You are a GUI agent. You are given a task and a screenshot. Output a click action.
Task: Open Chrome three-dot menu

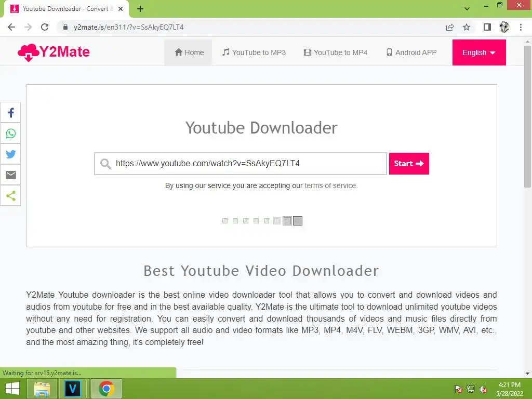tap(521, 27)
